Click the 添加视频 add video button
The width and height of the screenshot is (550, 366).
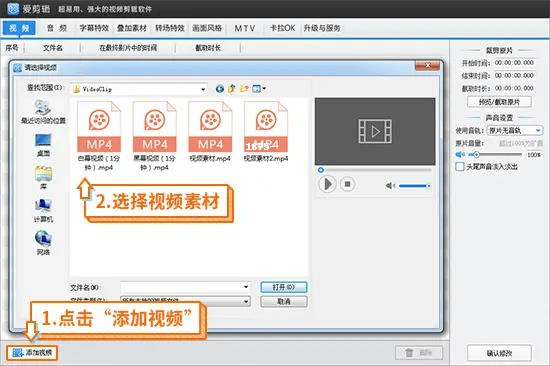pos(32,352)
